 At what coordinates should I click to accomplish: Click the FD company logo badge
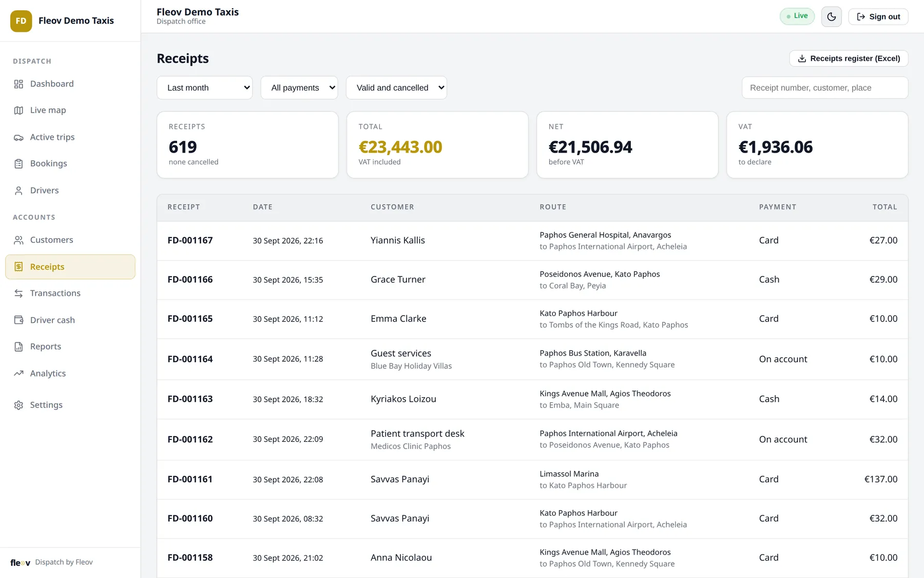click(x=21, y=21)
